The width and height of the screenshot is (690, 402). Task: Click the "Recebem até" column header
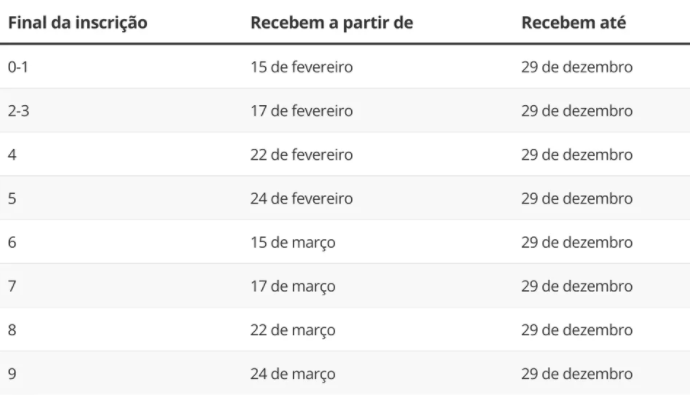pos(573,22)
